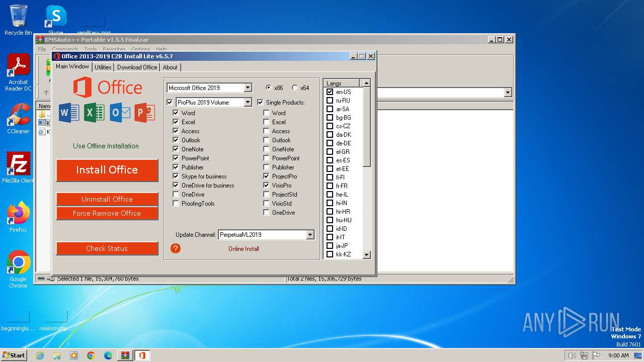Viewport: 644px width, 362px height.
Task: Click the Online Install link
Action: pyautogui.click(x=244, y=249)
